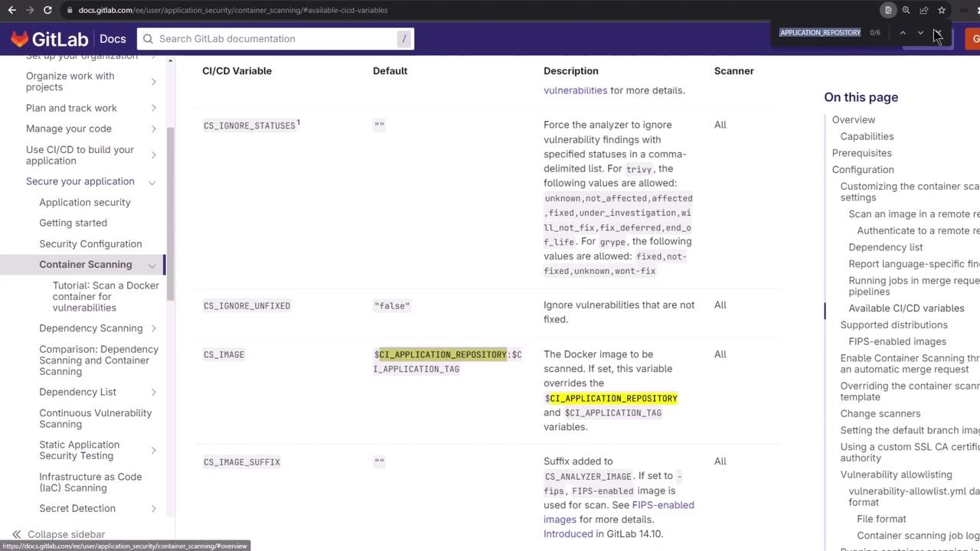The image size is (980, 551).
Task: Reload the current page
Action: pyautogui.click(x=47, y=10)
